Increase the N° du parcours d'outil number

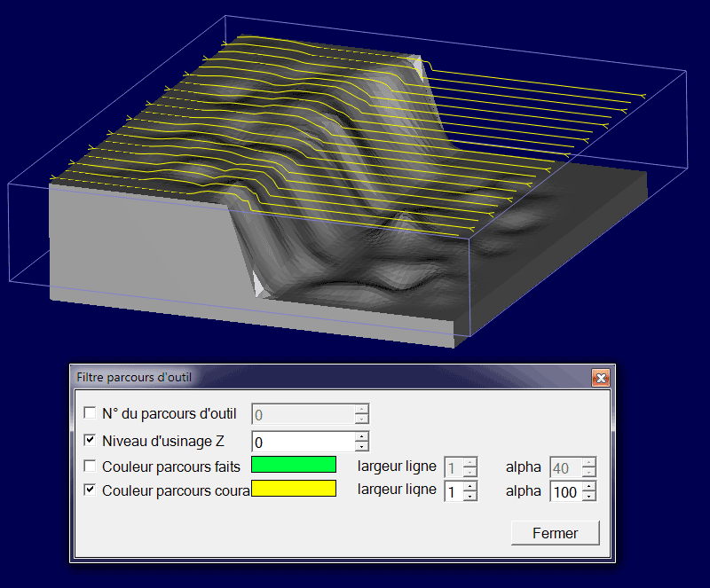(362, 409)
